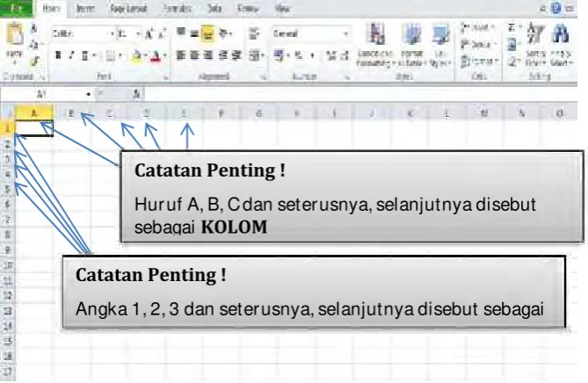588x383 pixels.
Task: Toggle Wrap Text
Action: [x=254, y=33]
